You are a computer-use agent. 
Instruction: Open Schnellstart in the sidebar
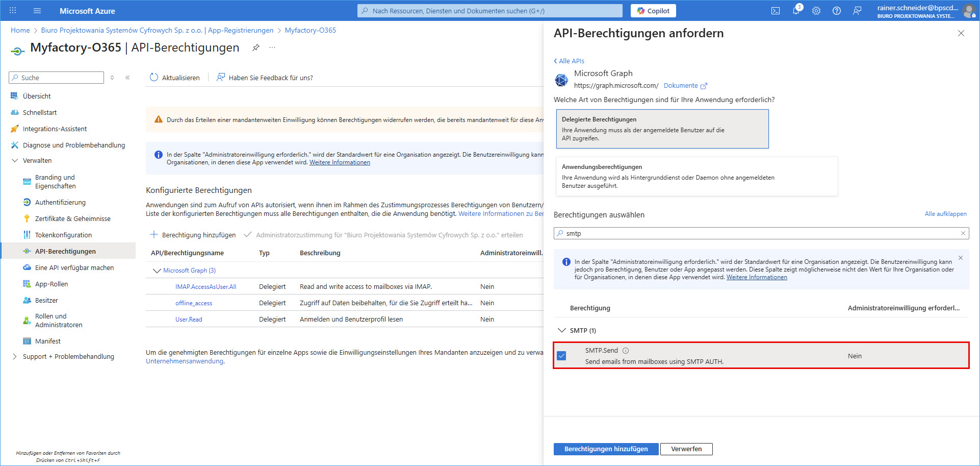pyautogui.click(x=40, y=112)
